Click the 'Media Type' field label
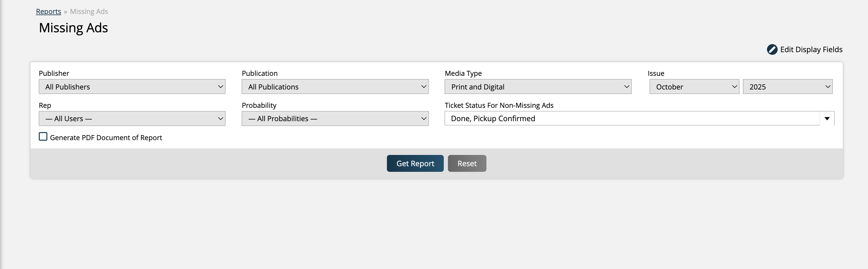868x269 pixels. click(x=463, y=73)
